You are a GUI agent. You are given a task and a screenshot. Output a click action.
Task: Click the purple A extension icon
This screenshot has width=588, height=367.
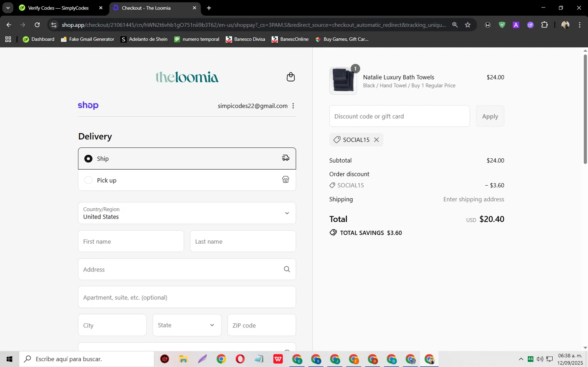click(x=516, y=25)
